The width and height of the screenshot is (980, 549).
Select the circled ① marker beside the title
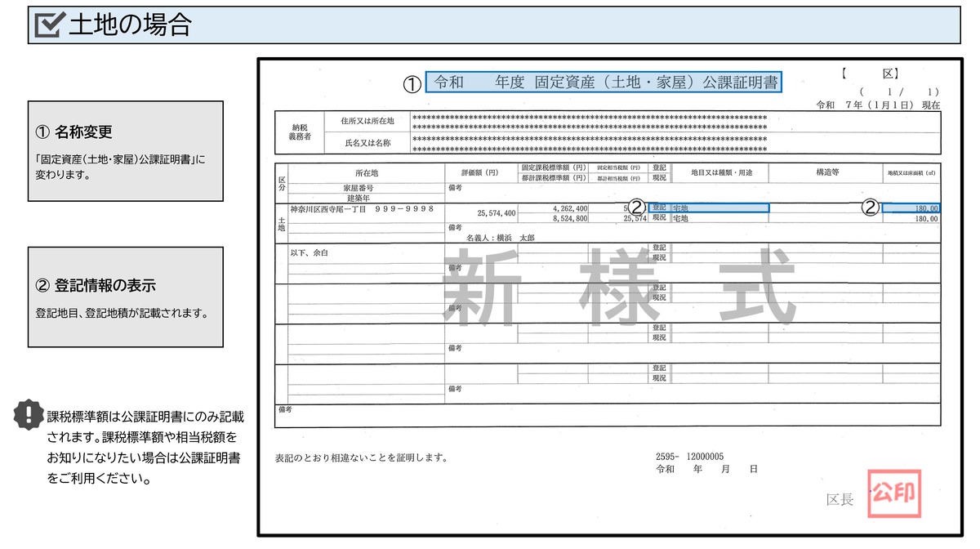(412, 83)
